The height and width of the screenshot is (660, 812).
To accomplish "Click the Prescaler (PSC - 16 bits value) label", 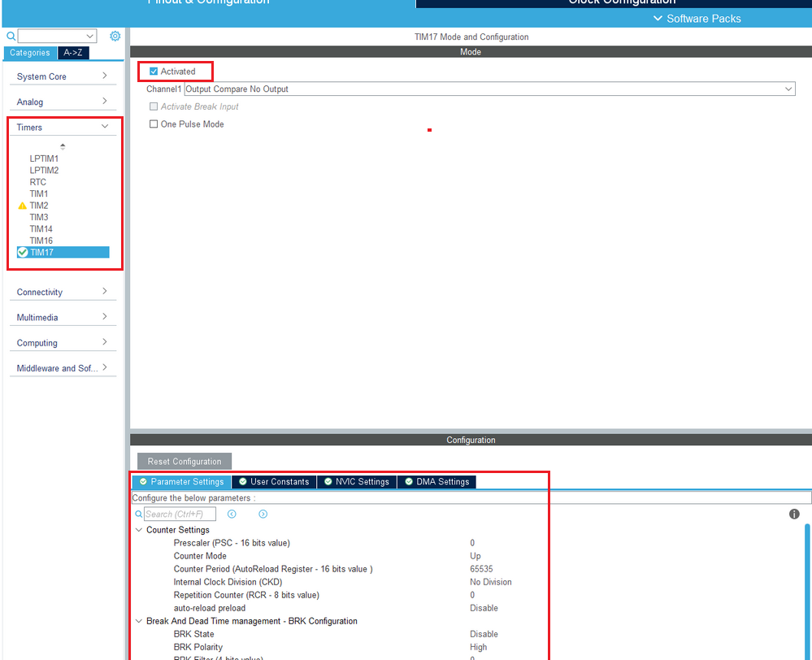I will (x=232, y=543).
